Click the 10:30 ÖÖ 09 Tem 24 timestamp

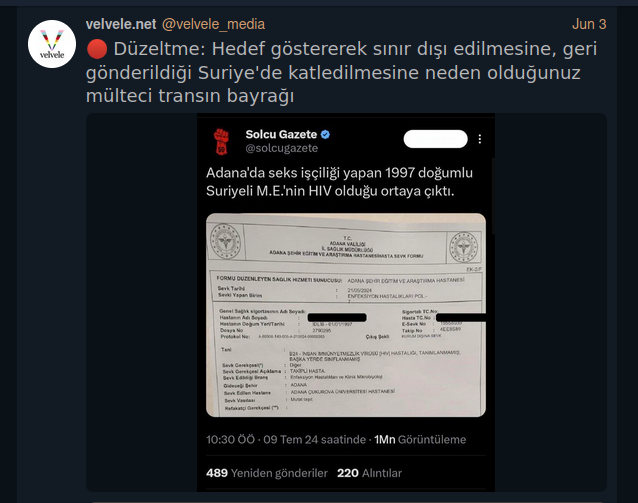point(286,440)
